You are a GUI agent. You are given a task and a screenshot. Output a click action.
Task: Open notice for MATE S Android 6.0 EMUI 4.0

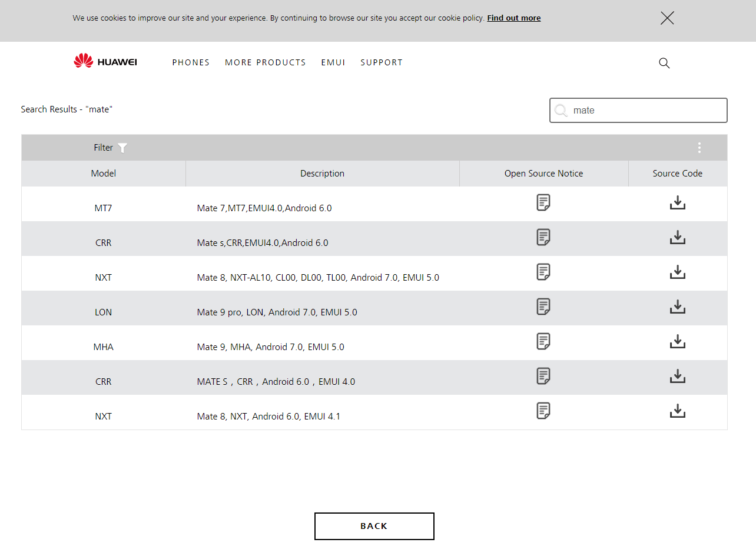(x=543, y=376)
